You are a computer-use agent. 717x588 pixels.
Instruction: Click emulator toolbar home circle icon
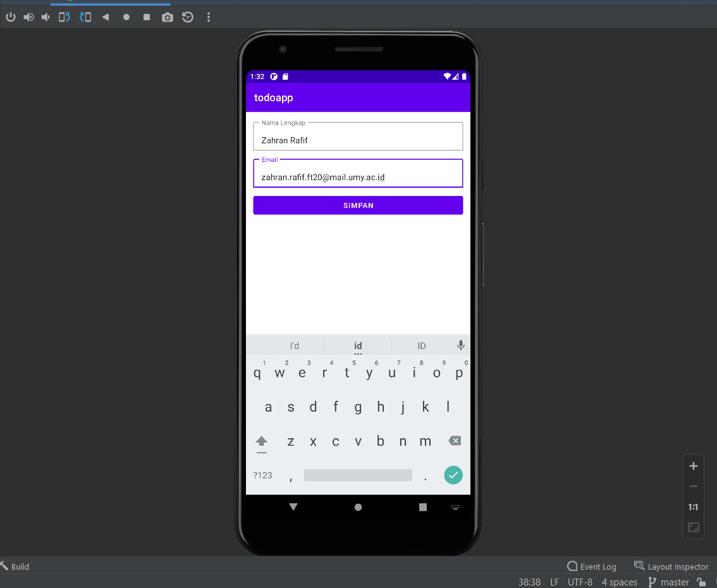point(126,17)
